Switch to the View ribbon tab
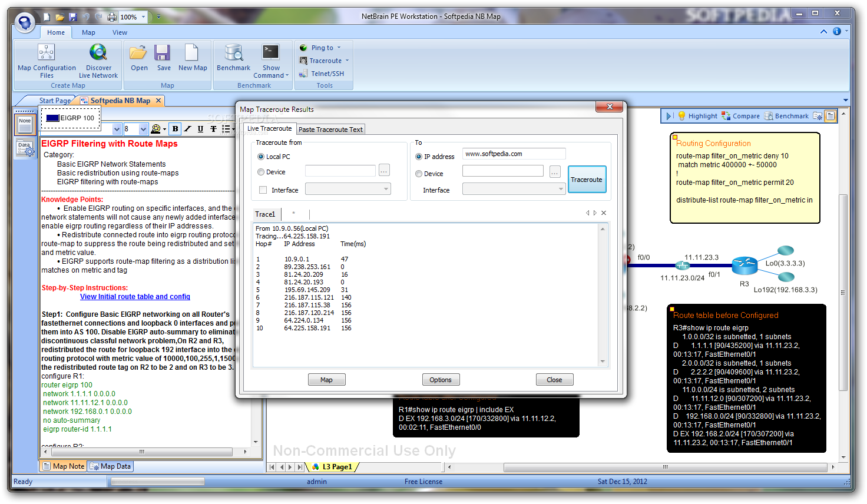Viewport: 867px width, 504px height. [x=120, y=32]
